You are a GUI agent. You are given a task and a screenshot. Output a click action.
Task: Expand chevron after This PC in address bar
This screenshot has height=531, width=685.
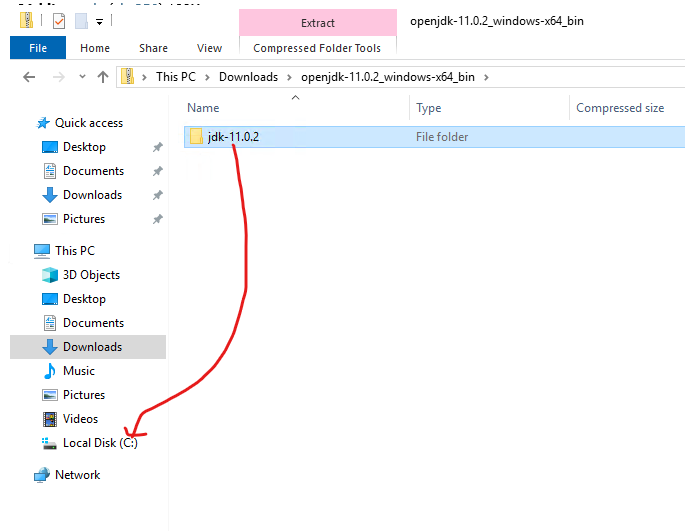(x=207, y=77)
